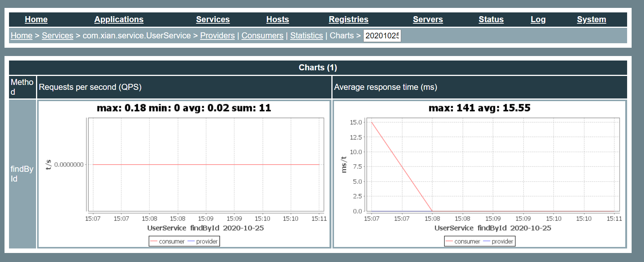Viewport: 644px width, 262px height.
Task: Click the 7.5 axis value in response chart
Action: (x=357, y=167)
